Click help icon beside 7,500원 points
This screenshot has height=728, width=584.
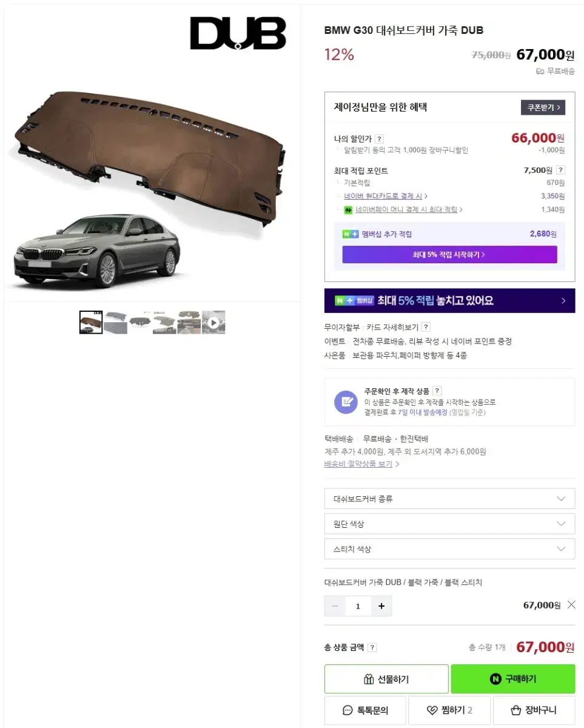(561, 170)
